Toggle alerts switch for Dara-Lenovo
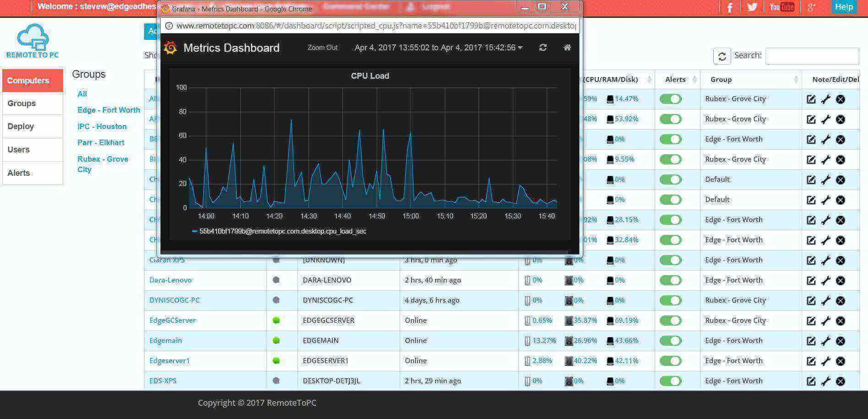Screen dimensions: 868x419 pyautogui.click(x=671, y=280)
